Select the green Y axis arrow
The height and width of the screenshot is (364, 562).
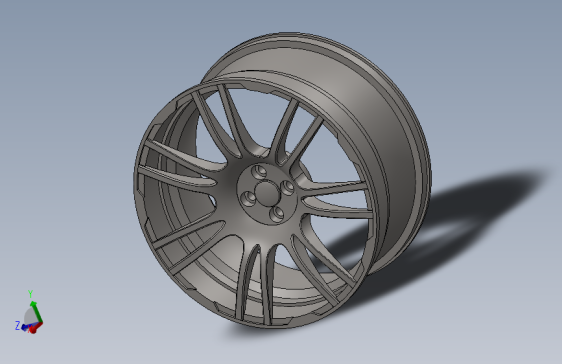pos(37,312)
